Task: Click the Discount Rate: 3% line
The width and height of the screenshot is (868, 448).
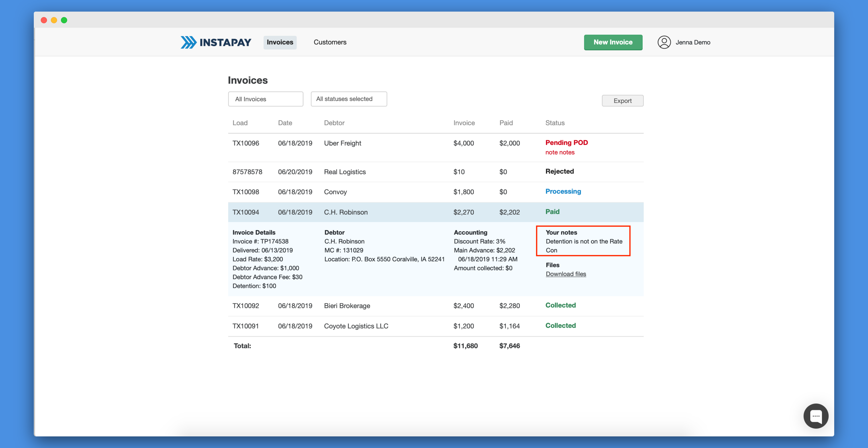Action: pos(479,242)
